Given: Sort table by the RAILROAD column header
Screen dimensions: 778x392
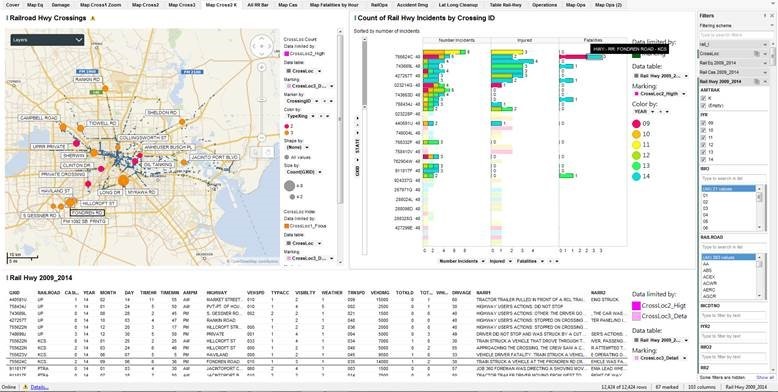Looking at the screenshot, I should tap(49, 293).
